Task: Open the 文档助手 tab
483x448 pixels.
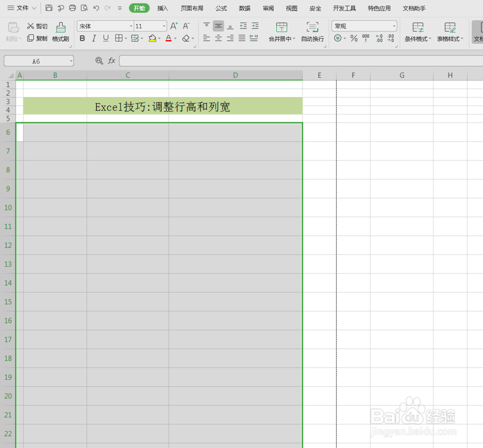Action: click(414, 8)
